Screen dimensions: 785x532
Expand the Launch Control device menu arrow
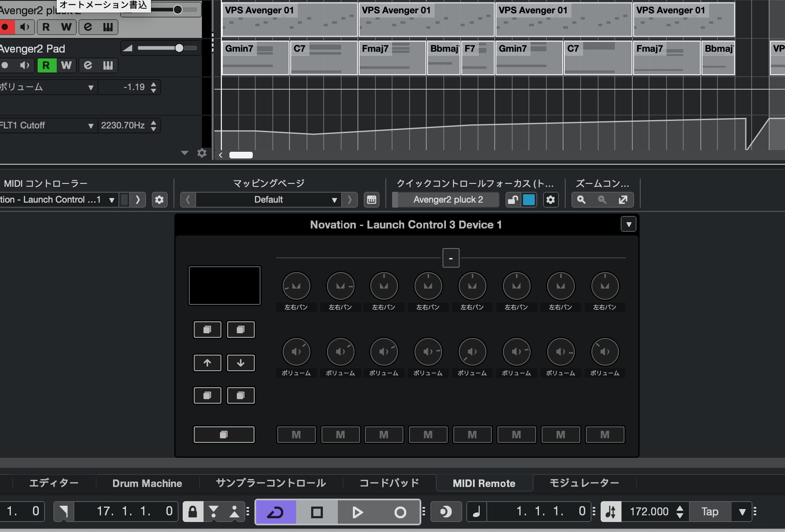tap(628, 224)
